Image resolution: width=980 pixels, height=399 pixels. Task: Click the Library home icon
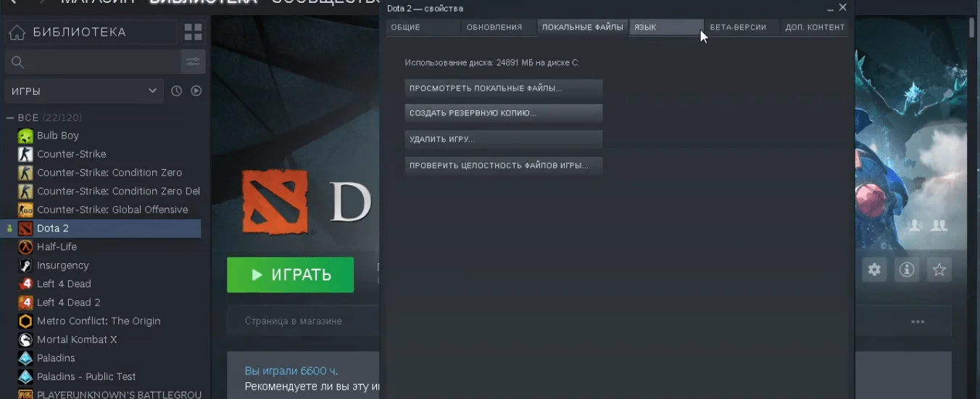coord(17,33)
